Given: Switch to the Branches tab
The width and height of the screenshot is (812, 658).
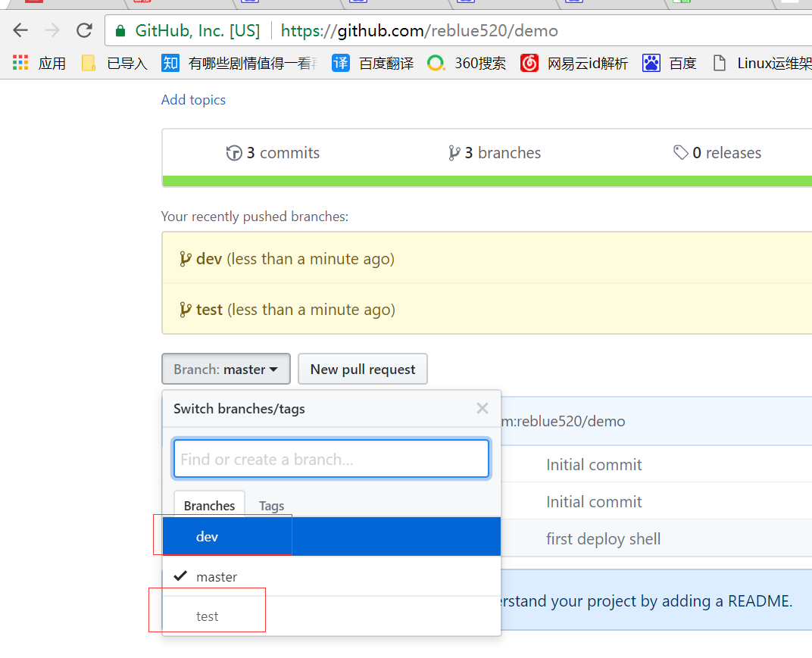Looking at the screenshot, I should pos(209,505).
